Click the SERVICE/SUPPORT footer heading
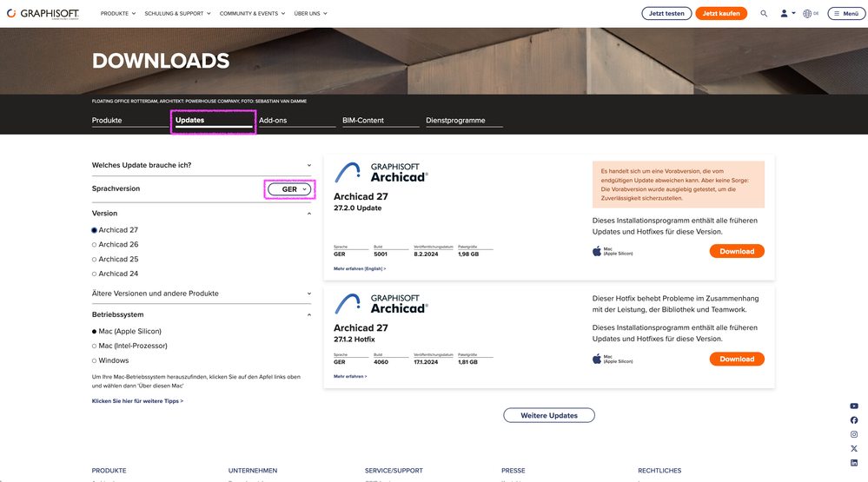868x482 pixels. coord(394,471)
